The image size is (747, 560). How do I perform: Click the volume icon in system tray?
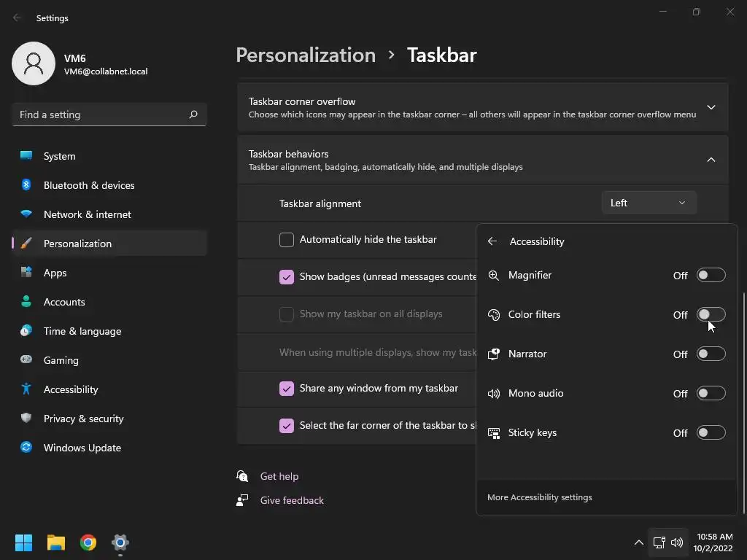(677, 542)
